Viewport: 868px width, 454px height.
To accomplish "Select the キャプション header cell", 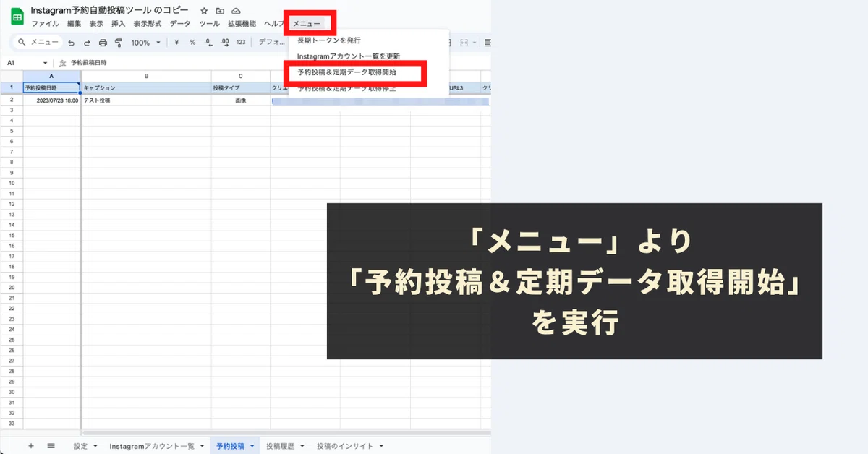I will (146, 87).
